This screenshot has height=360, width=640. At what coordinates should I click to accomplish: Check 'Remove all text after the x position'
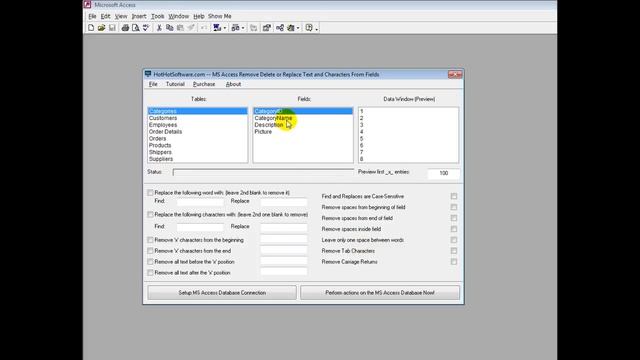pos(150,272)
